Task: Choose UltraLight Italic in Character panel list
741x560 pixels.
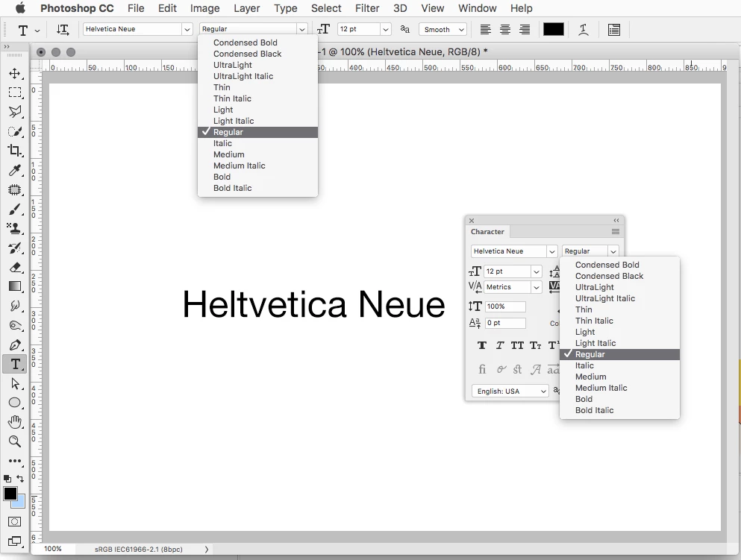Action: [619, 298]
